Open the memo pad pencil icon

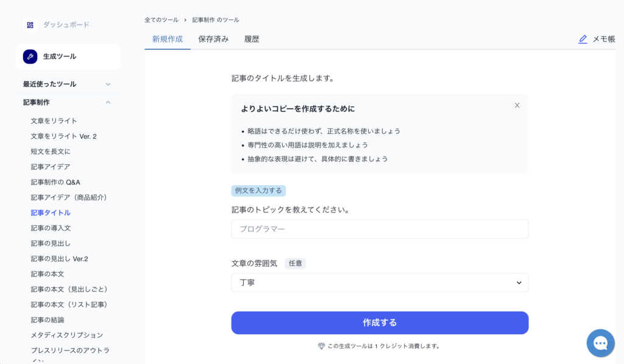pos(583,39)
